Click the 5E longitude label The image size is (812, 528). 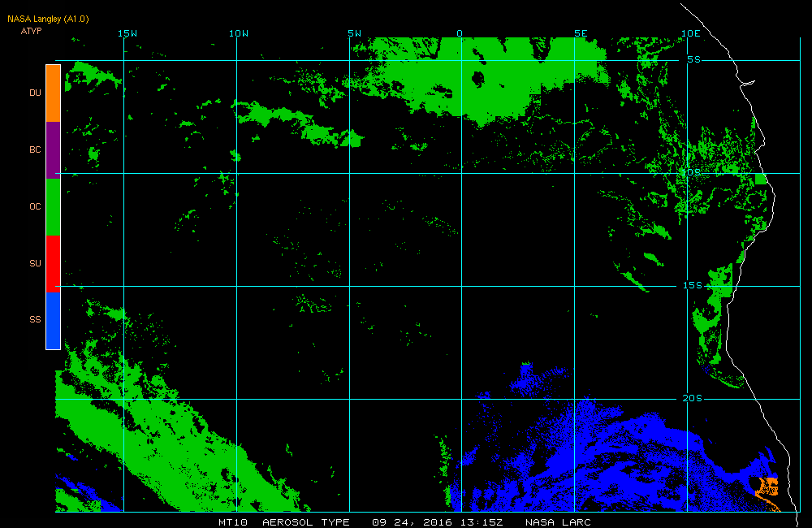[x=581, y=33]
